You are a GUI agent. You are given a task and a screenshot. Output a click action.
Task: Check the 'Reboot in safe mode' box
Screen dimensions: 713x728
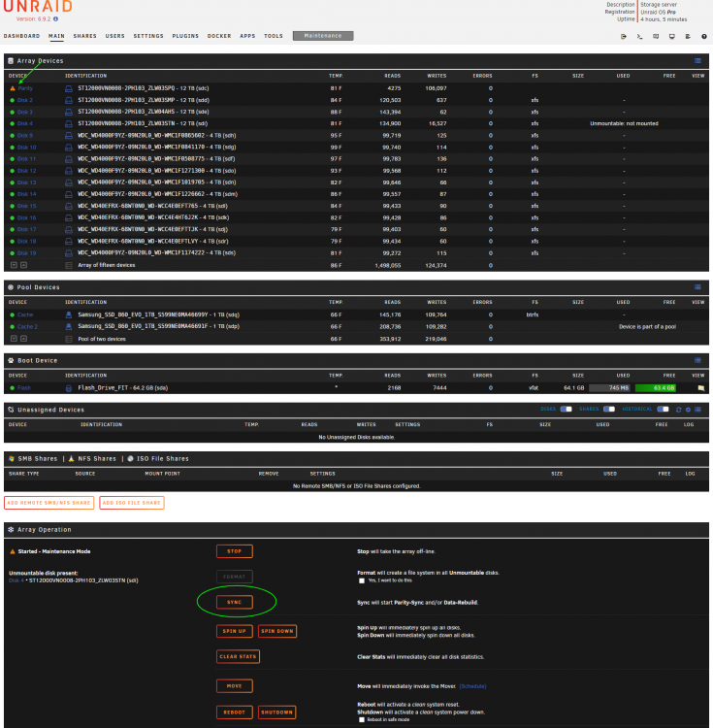[x=362, y=720]
